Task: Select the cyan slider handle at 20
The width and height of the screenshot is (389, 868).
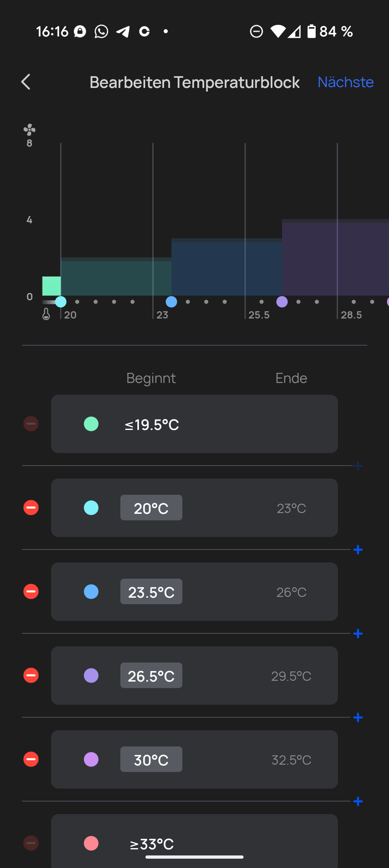Action: pos(61,302)
